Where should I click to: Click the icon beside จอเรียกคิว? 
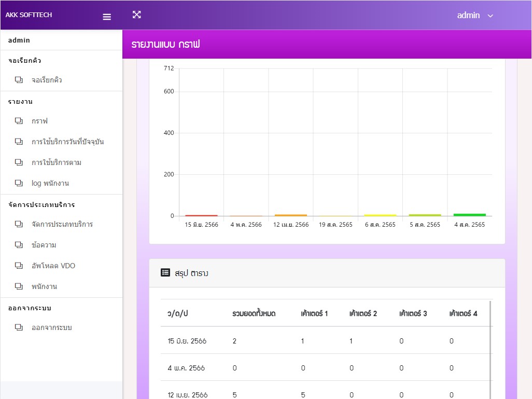pyautogui.click(x=19, y=80)
